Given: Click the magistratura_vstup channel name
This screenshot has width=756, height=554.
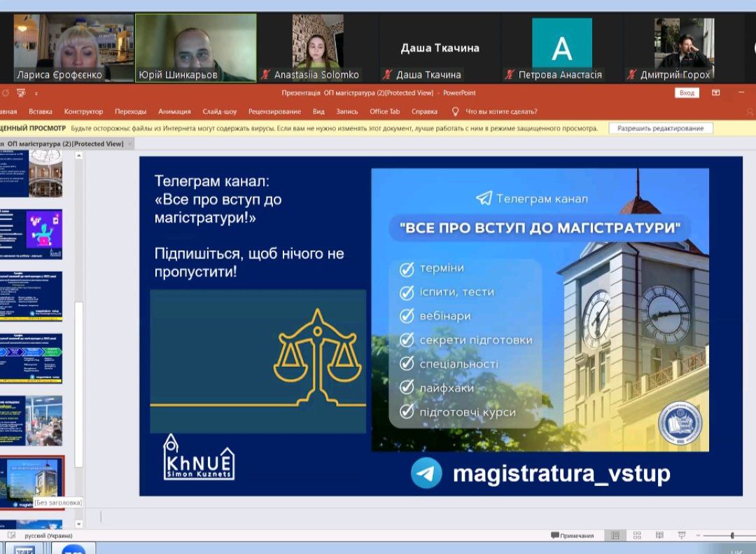Looking at the screenshot, I should coord(561,473).
